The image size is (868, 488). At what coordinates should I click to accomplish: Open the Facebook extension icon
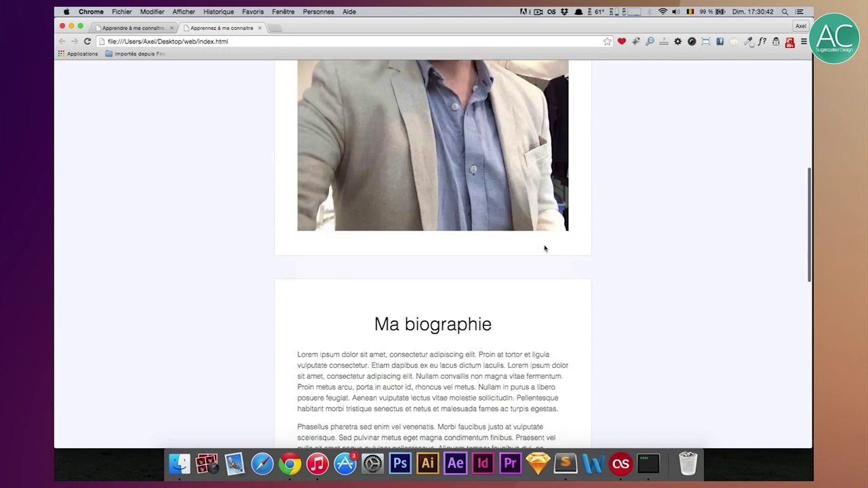[719, 41]
